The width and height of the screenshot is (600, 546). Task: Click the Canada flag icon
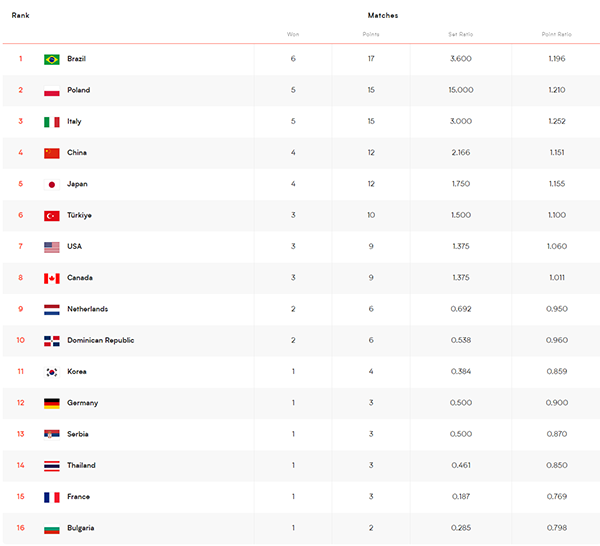point(52,278)
